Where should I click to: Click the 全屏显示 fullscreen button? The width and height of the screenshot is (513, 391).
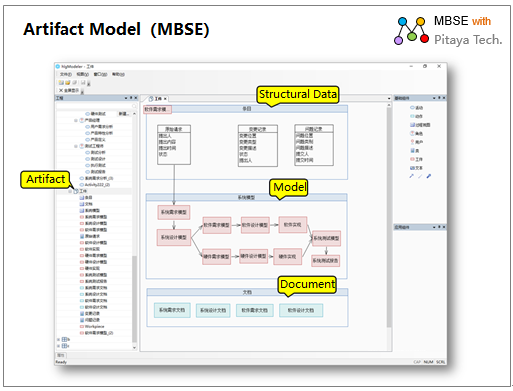(69, 90)
